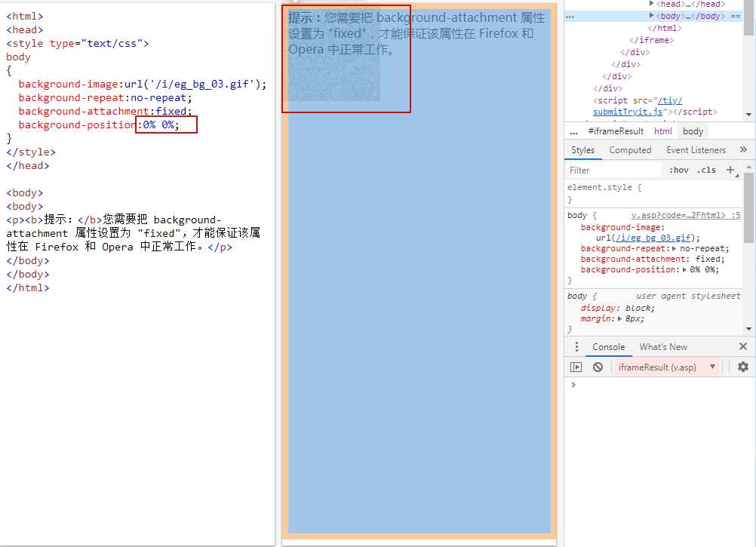Select body in the breadcrumb
The image size is (756, 547).
(x=693, y=131)
